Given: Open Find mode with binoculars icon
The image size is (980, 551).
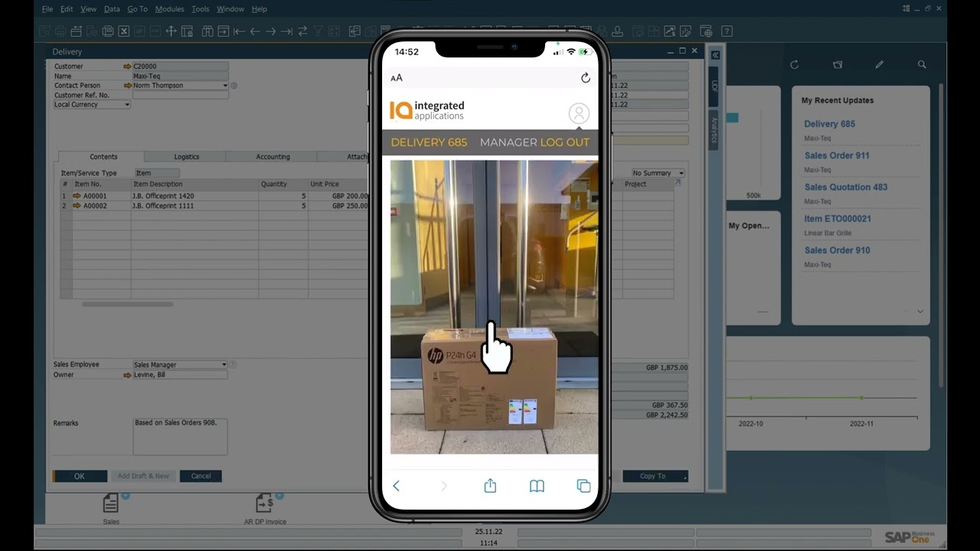Looking at the screenshot, I should pyautogui.click(x=207, y=31).
